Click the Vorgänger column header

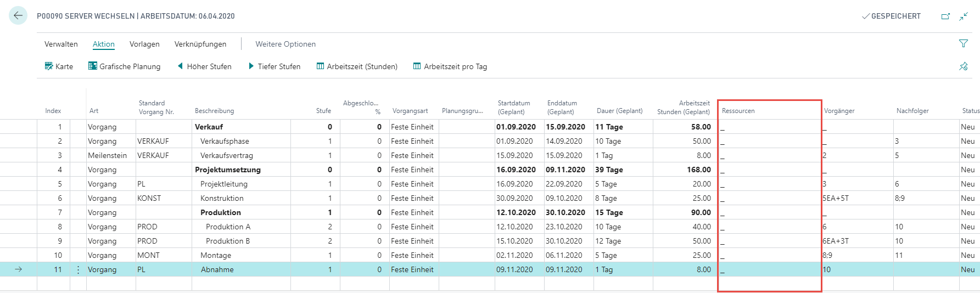(x=839, y=111)
